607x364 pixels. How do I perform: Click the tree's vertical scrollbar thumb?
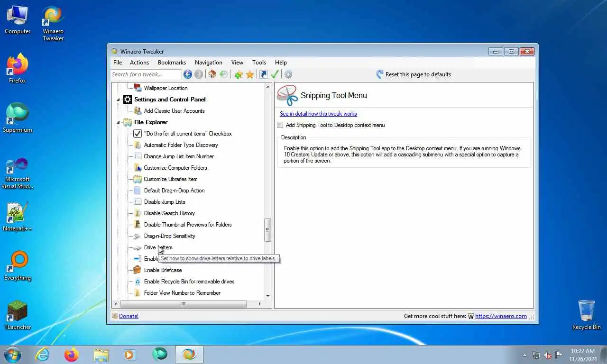pos(267,230)
